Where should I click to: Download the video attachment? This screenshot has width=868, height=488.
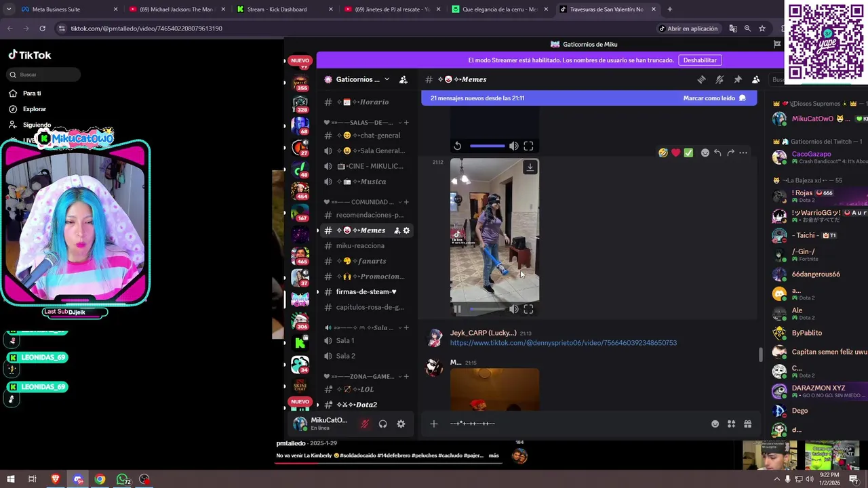[x=530, y=167]
